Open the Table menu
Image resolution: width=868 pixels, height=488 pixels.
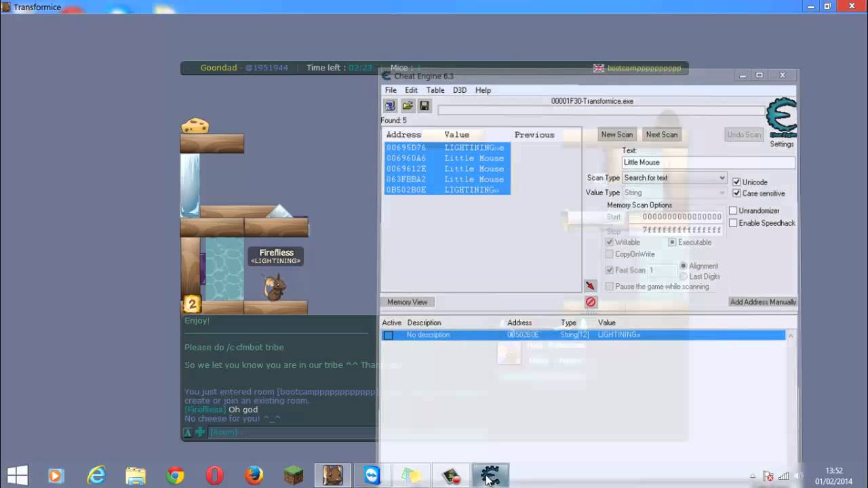(435, 90)
